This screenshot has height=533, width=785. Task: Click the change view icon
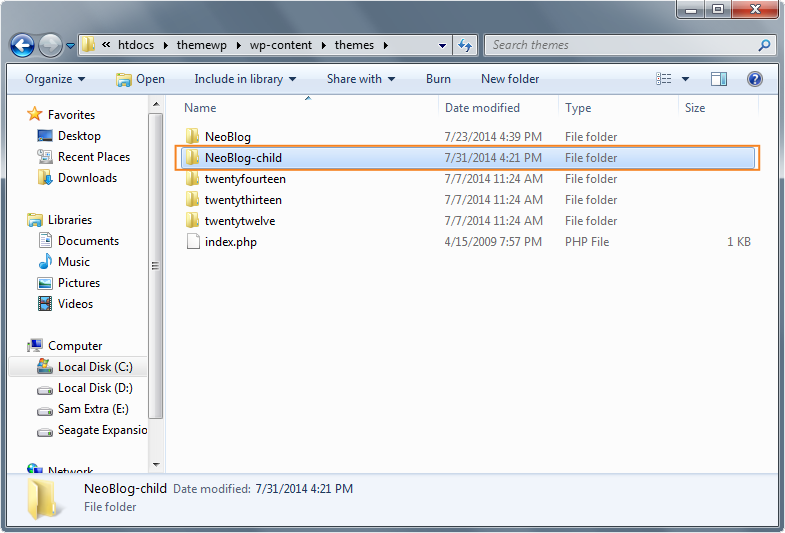664,79
